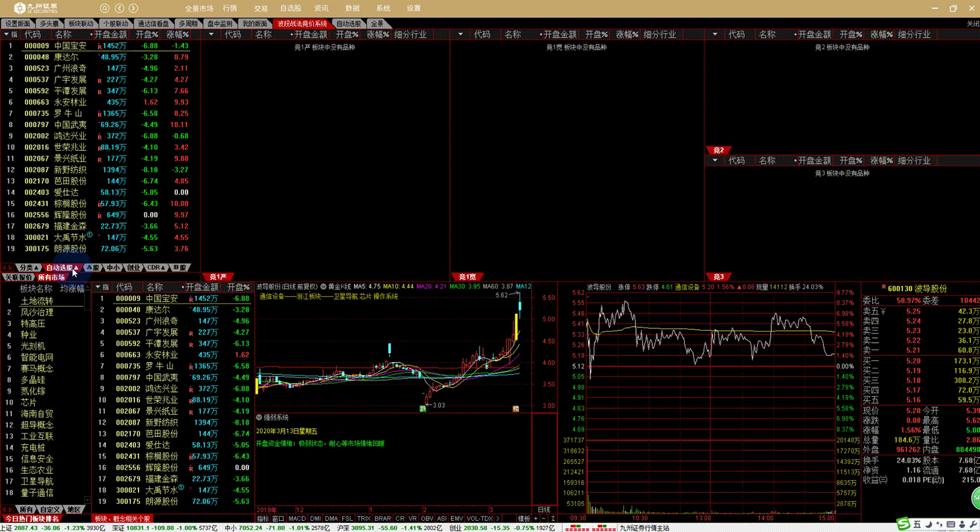Sort top-left list by 开盘金额 column
980x532 pixels.
pyautogui.click(x=110, y=34)
